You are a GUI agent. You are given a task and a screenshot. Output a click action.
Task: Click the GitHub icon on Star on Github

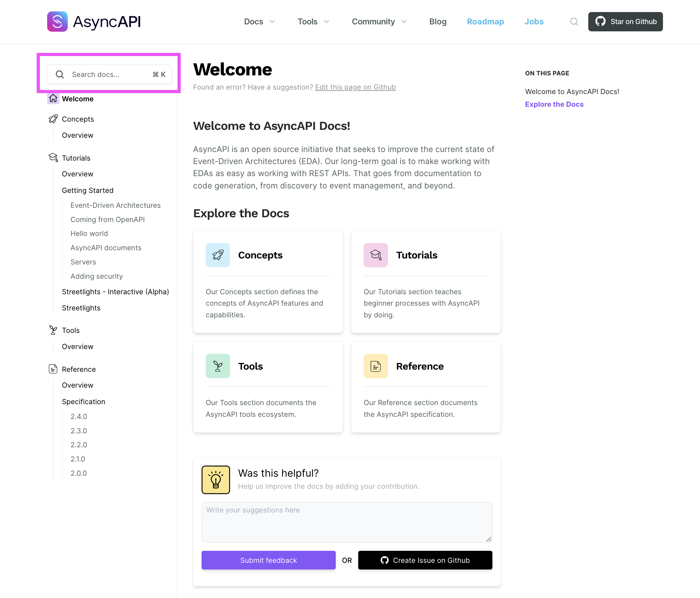coord(601,21)
